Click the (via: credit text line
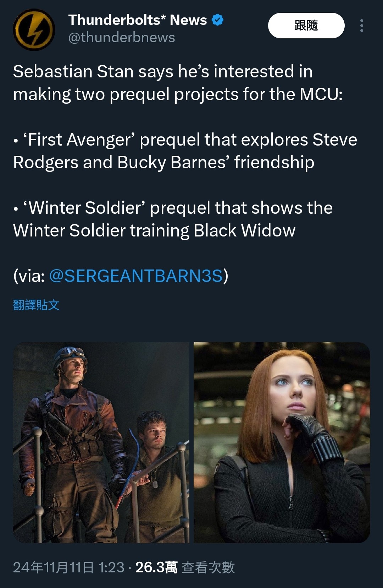The image size is (383, 588). point(121,276)
